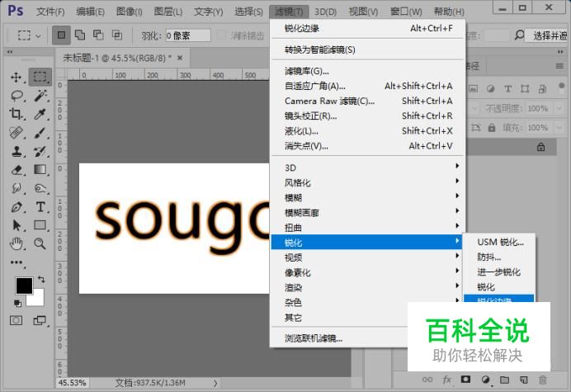The image size is (571, 392).
Task: Choose 转换为智能滤镜(S) menu item
Action: (367, 50)
